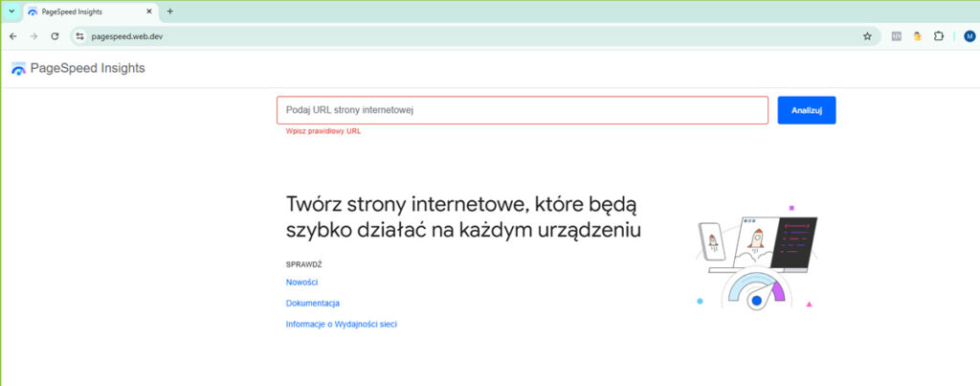Close the PageSpeed Insights tab
The width and height of the screenshot is (980, 386).
click(148, 11)
